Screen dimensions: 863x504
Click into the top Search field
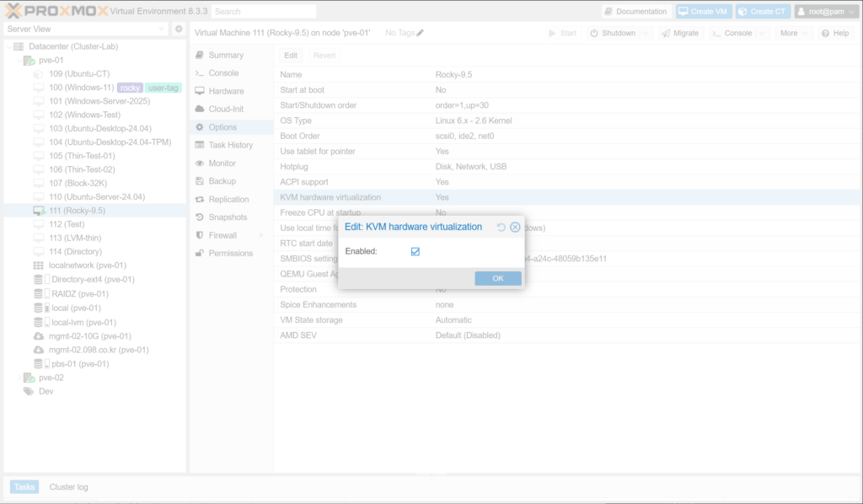[263, 12]
